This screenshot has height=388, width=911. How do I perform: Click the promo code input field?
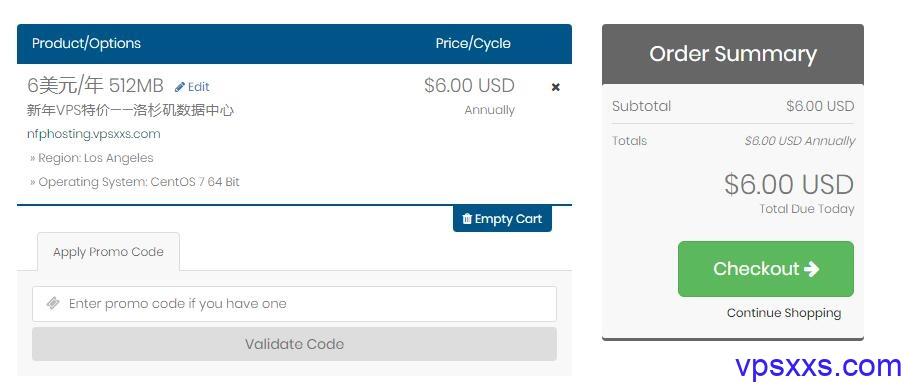[x=294, y=304]
